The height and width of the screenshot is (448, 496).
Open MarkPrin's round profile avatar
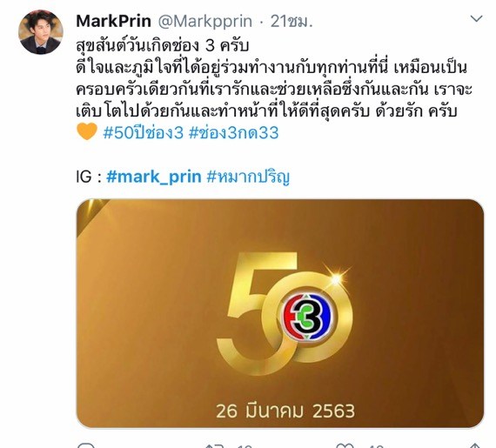point(41,32)
